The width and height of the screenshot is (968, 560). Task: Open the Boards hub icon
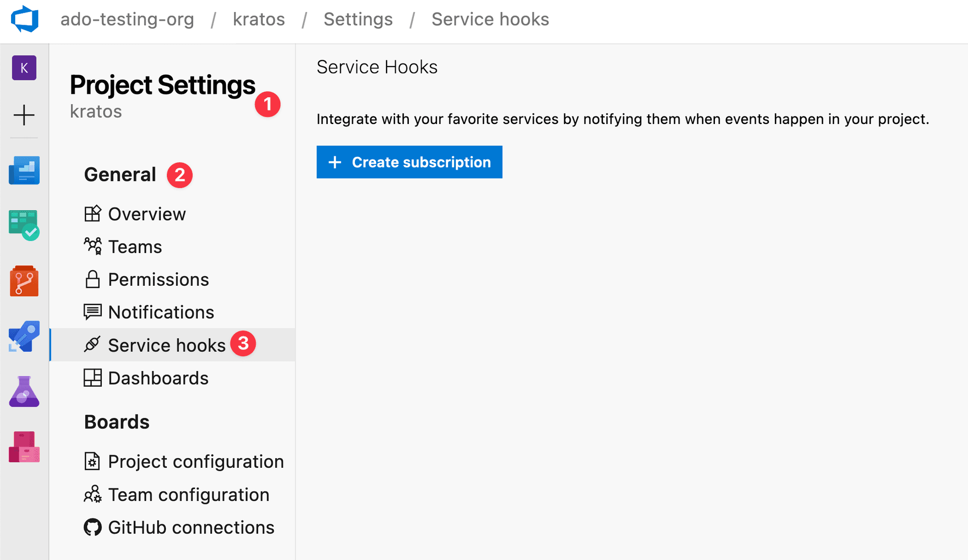[x=24, y=225]
